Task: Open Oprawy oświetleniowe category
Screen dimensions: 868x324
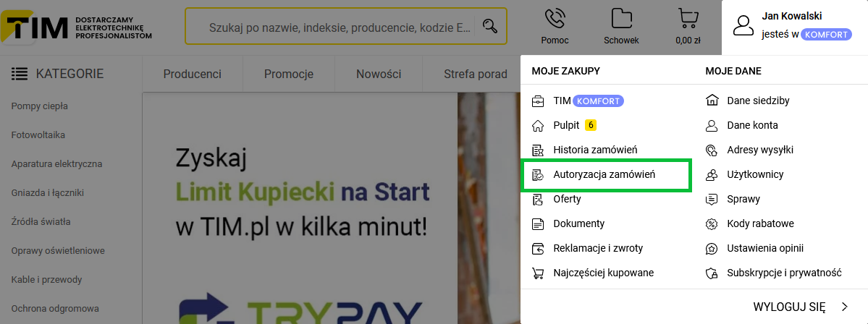Action: (58, 250)
